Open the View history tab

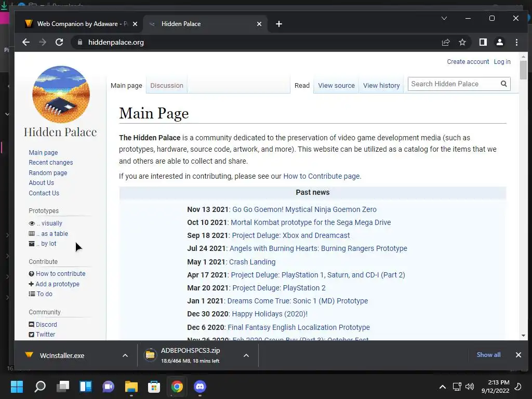coord(381,86)
